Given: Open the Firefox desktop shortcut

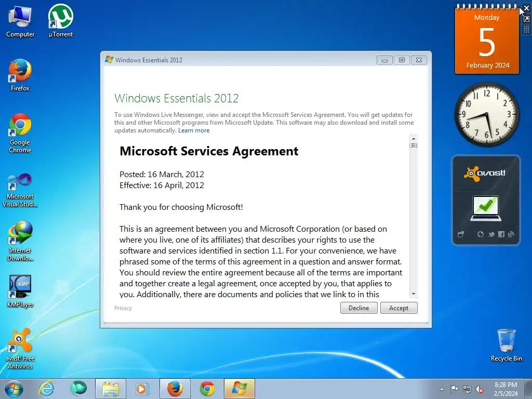Looking at the screenshot, I should click(x=20, y=75).
